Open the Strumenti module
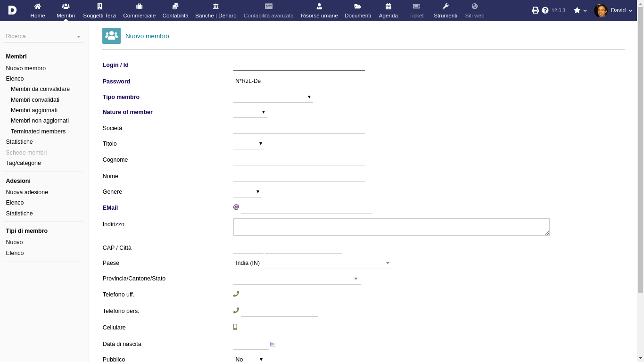The height and width of the screenshot is (362, 644). [446, 10]
